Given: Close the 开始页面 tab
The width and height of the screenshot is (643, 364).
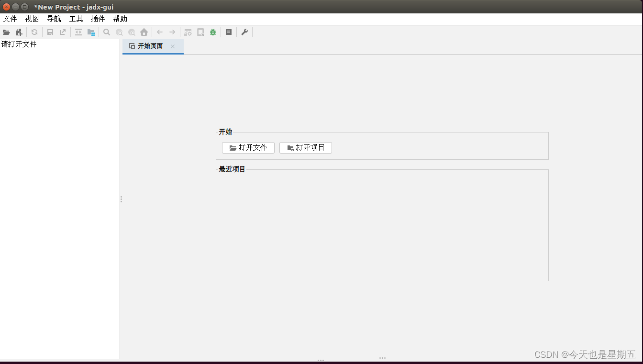Looking at the screenshot, I should point(173,46).
